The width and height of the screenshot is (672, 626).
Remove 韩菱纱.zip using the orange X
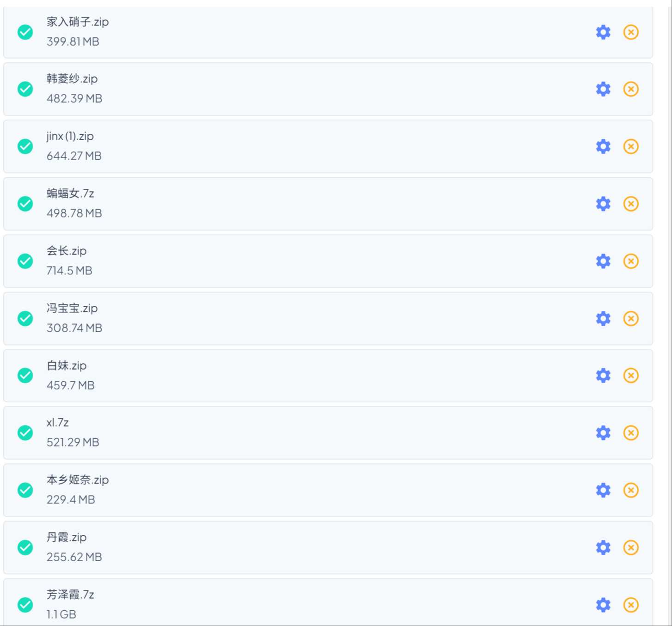[x=631, y=89]
